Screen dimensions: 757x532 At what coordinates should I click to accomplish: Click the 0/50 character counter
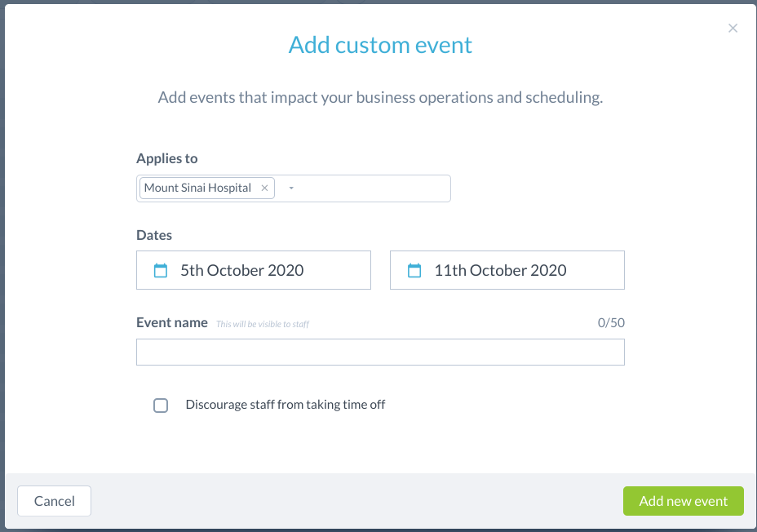[x=611, y=323]
